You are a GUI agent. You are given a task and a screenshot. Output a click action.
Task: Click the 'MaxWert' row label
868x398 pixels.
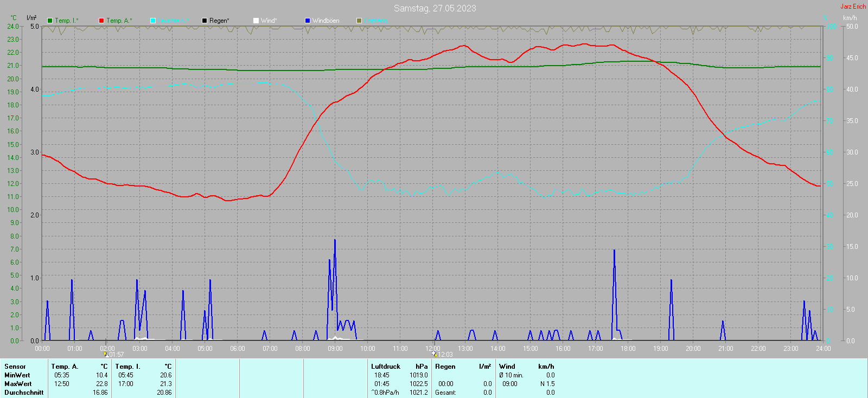point(18,384)
